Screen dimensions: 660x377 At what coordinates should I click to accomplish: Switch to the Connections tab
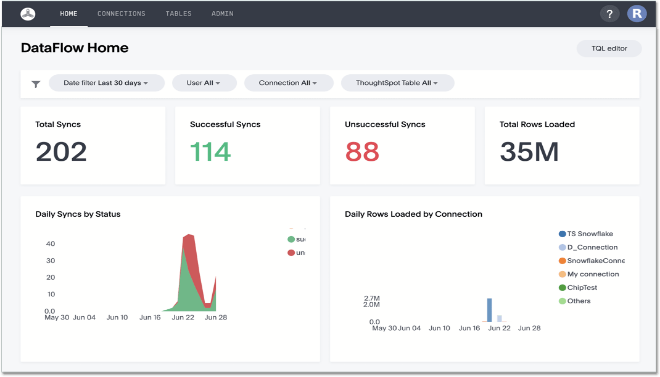pyautogui.click(x=121, y=14)
